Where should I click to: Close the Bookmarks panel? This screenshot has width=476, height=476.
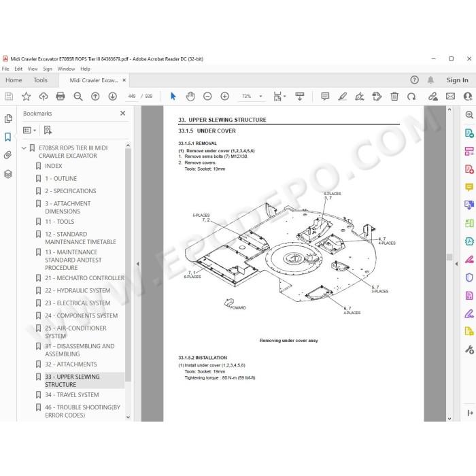point(122,114)
